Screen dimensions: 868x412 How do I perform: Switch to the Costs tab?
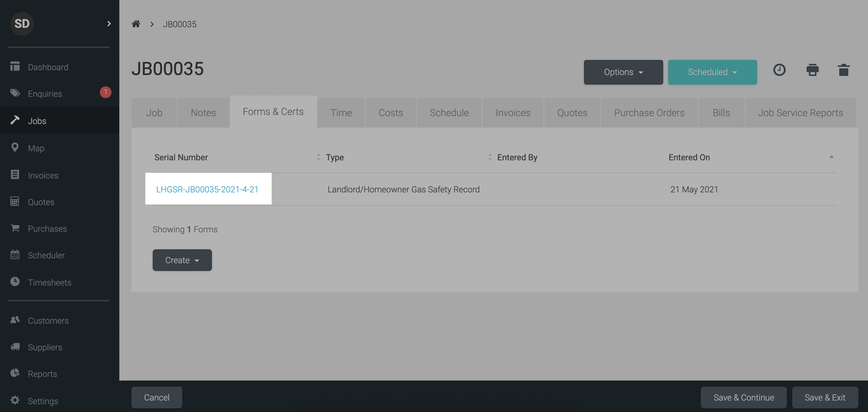390,113
